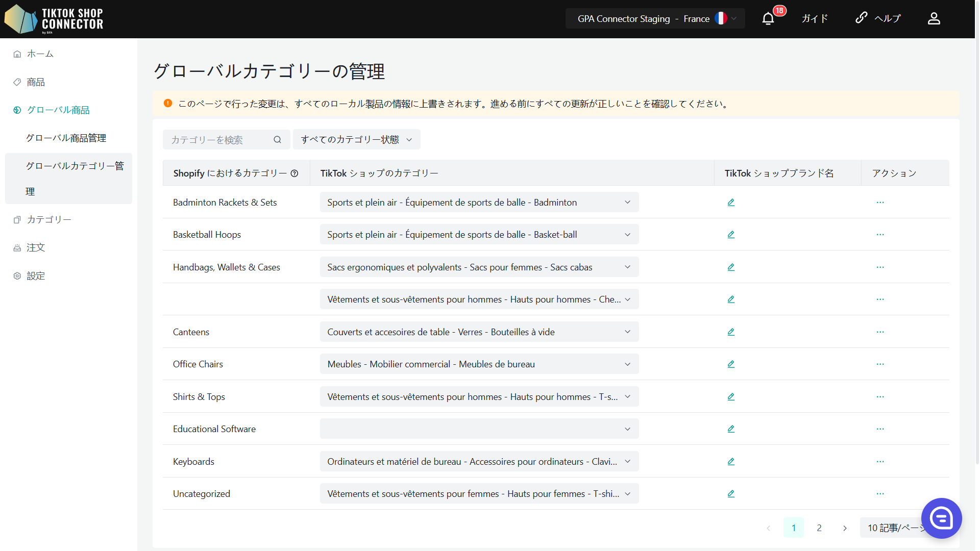Viewport: 980px width, 551px height.
Task: Select グローバルカテゴリー管理 submenu item
Action: pos(68,179)
